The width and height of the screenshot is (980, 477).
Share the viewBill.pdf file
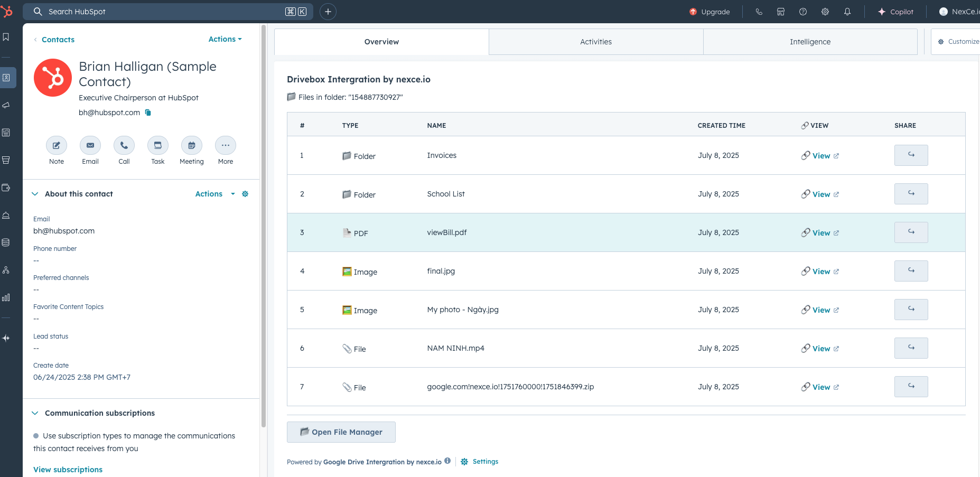click(911, 232)
